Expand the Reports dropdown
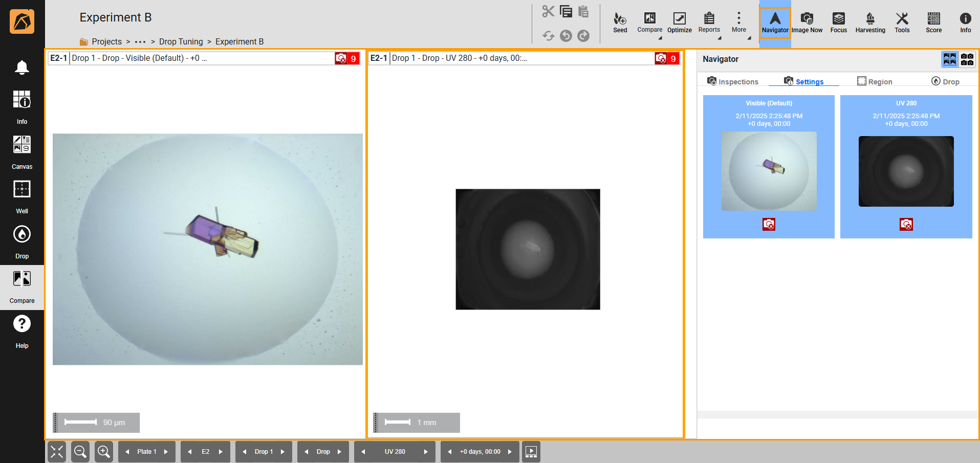 709,23
